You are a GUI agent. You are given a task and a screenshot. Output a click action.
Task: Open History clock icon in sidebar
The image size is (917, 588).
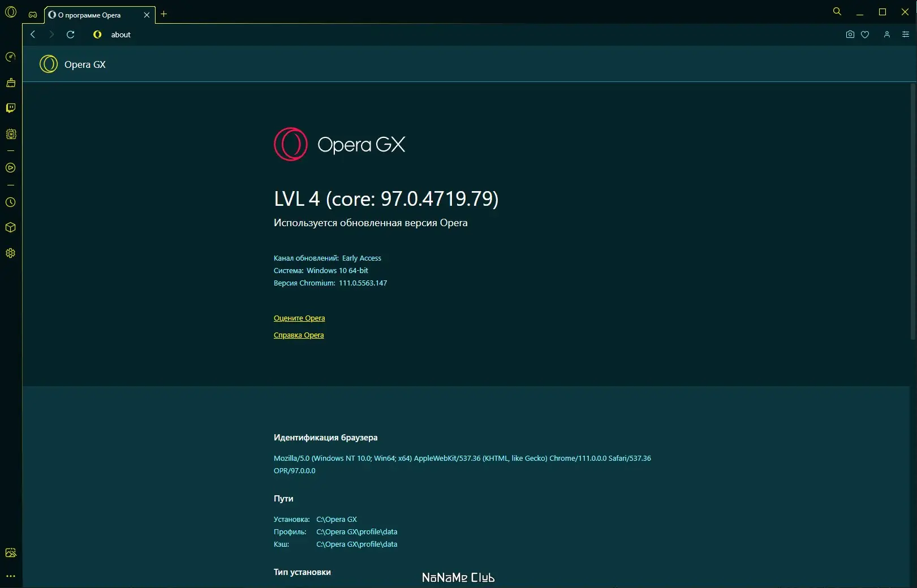(11, 202)
